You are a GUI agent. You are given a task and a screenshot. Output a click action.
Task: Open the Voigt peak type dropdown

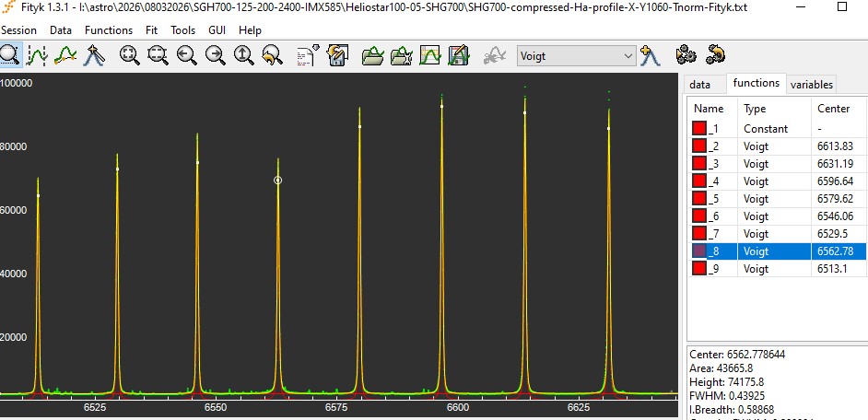577,56
